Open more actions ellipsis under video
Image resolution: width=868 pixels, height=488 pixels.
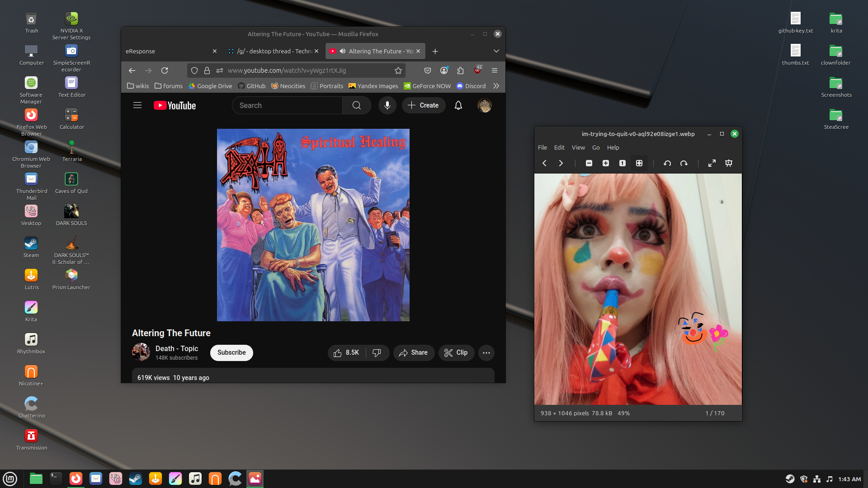point(486,352)
